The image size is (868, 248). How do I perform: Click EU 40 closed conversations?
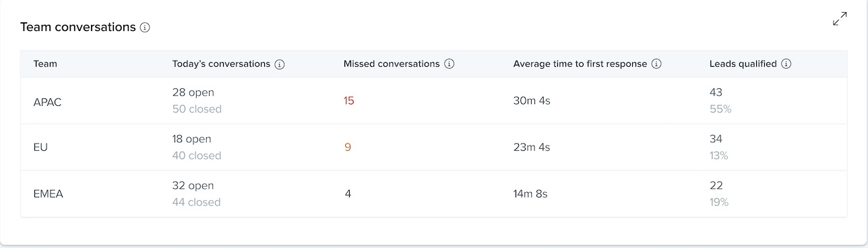pos(197,156)
